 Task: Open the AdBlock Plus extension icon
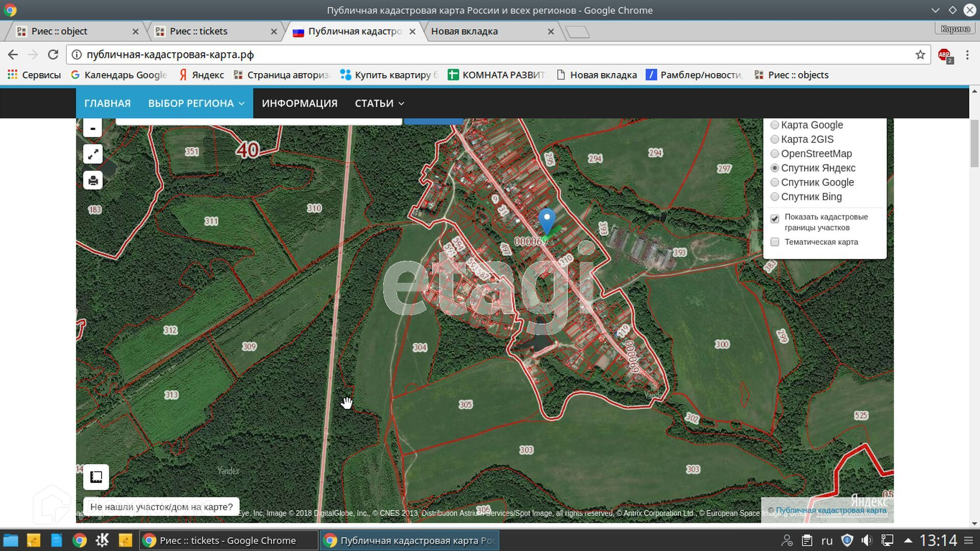(945, 55)
